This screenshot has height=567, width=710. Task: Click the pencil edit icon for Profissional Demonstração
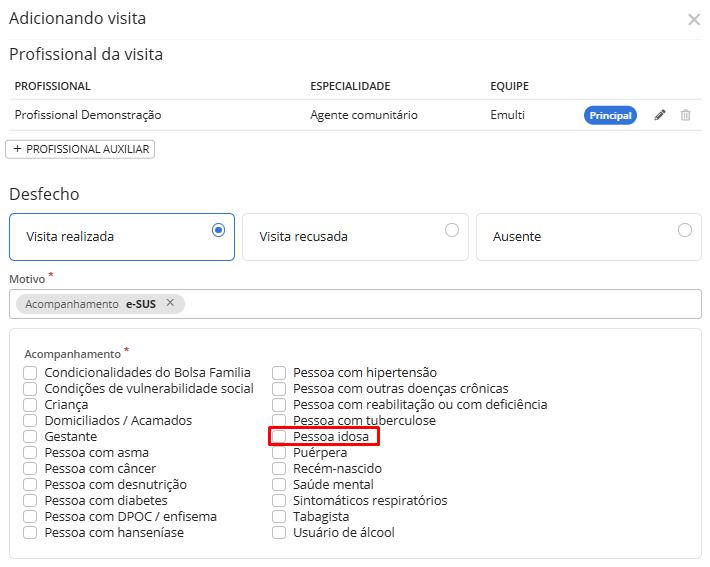660,115
